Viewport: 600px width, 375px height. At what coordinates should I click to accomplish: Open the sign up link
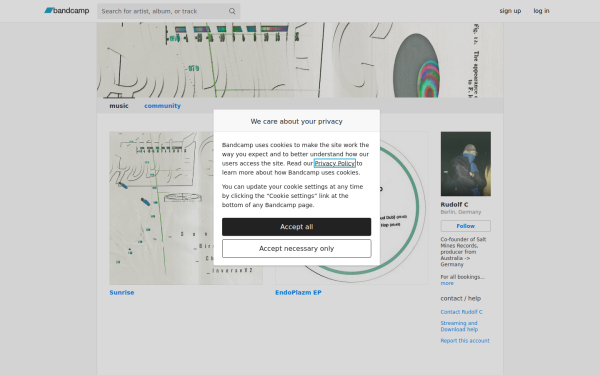click(510, 11)
